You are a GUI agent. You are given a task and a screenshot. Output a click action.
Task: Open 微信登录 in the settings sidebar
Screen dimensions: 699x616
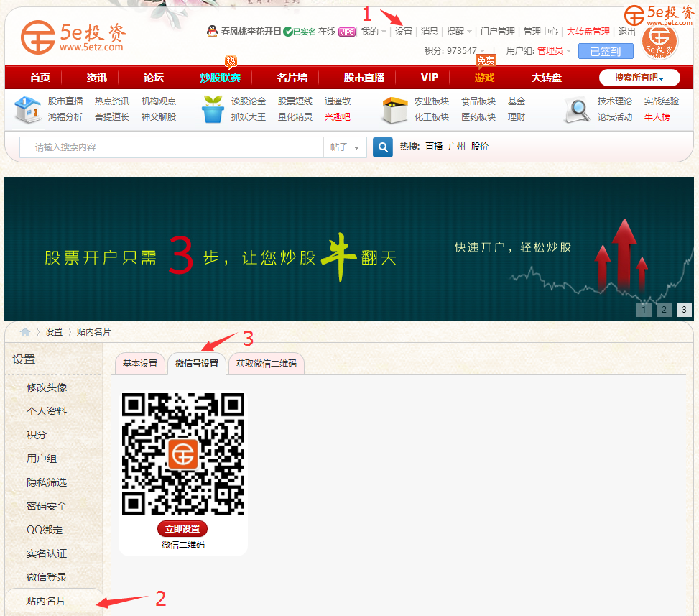(47, 577)
